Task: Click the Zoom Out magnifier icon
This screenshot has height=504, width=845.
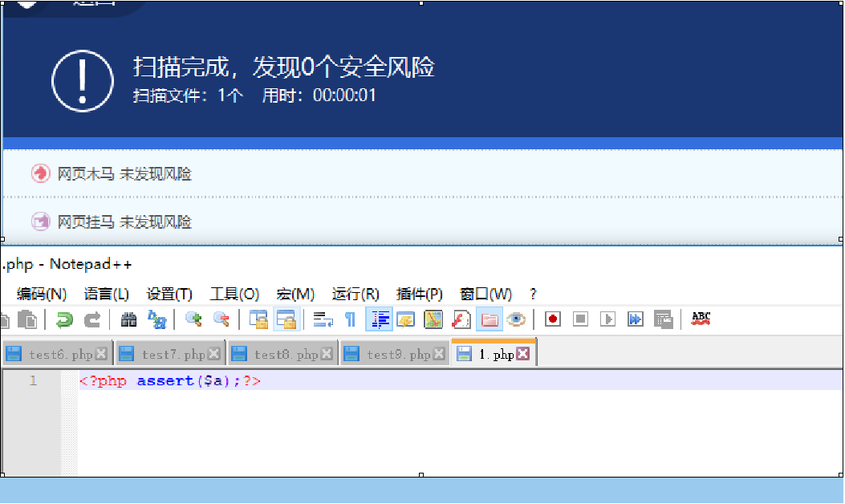Action: (221, 319)
